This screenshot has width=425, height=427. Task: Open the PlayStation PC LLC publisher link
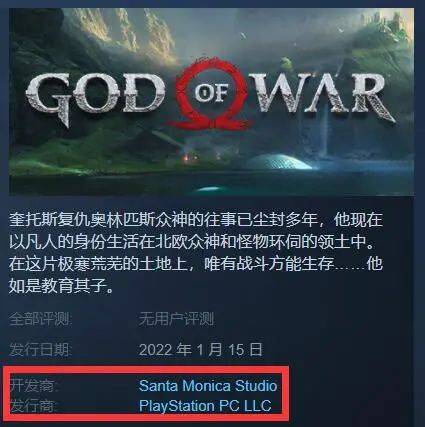(205, 406)
